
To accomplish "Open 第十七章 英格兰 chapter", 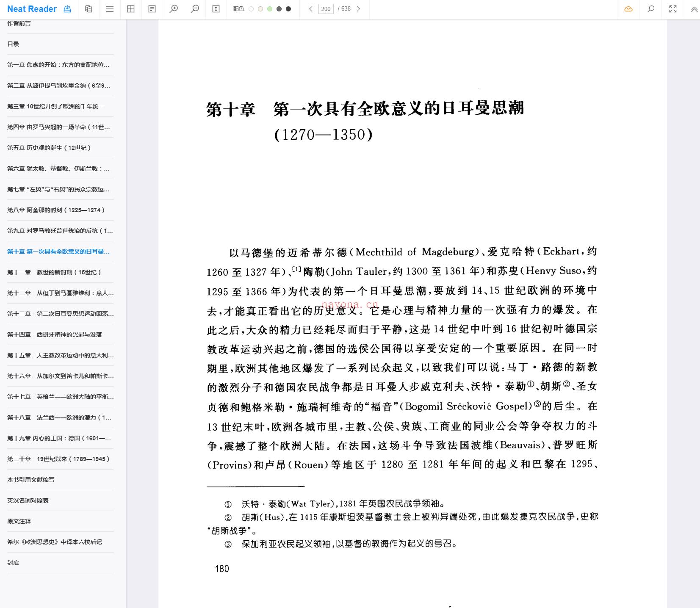I will [x=60, y=397].
